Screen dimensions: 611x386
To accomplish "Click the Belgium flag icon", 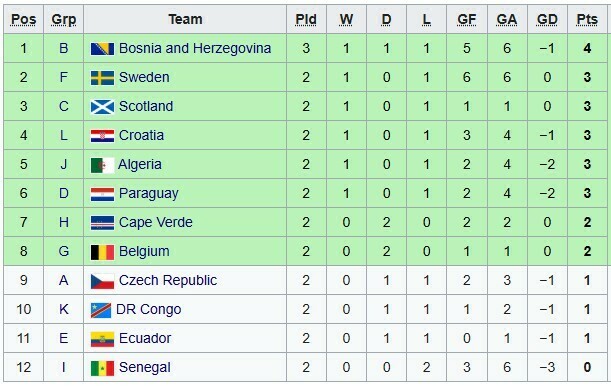I will pos(102,252).
